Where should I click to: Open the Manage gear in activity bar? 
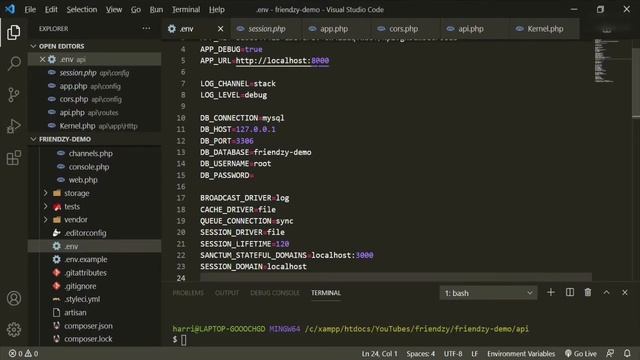[13, 329]
